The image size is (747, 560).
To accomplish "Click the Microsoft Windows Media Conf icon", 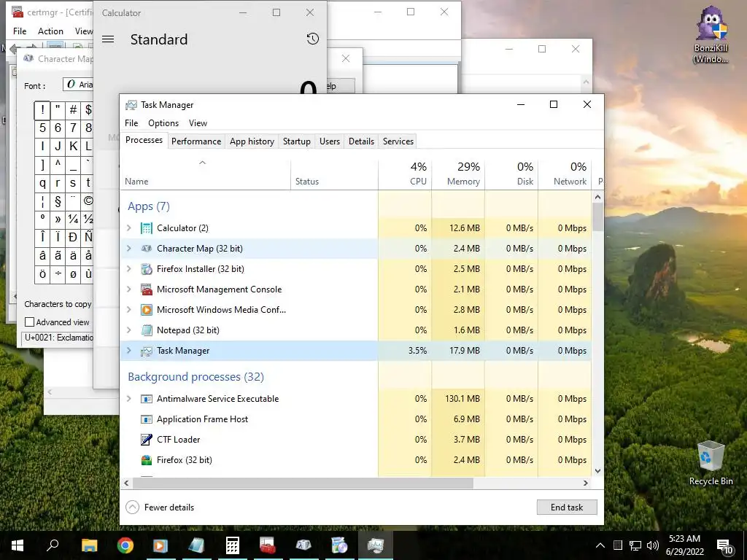I will (x=146, y=310).
